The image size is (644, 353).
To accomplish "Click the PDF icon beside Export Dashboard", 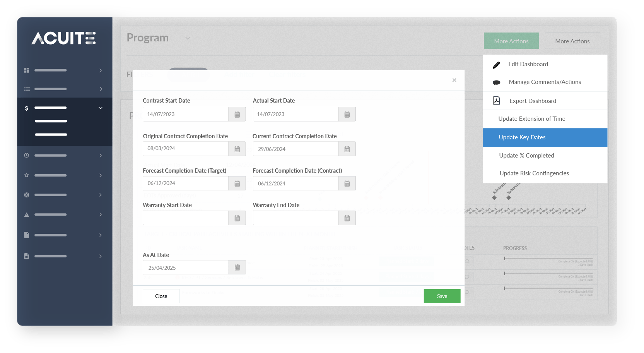I will click(497, 101).
